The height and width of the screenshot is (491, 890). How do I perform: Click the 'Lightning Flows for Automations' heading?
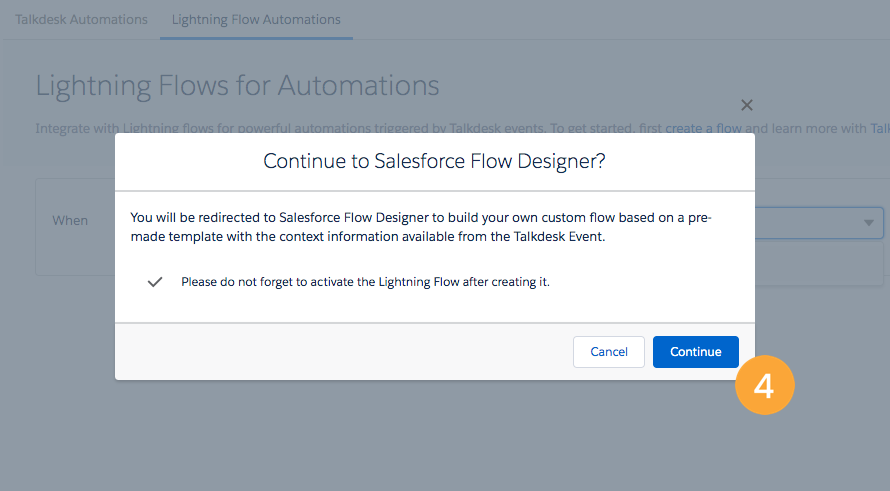point(237,86)
